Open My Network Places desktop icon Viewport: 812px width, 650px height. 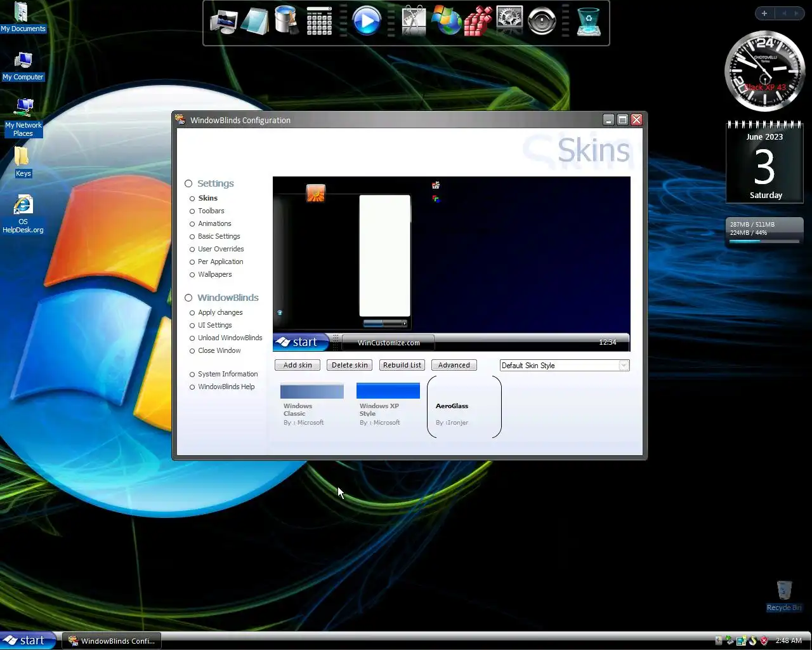(23, 117)
